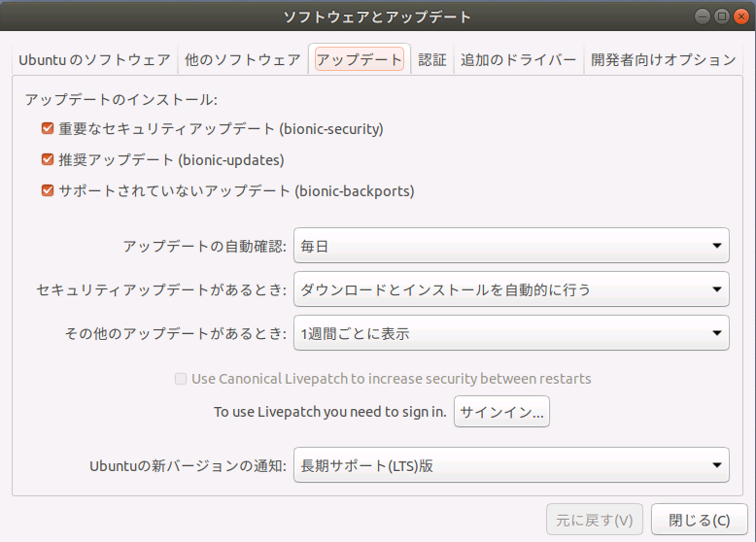The image size is (756, 542).
Task: Expand the セキュリティアップデートがあるとき dropdown
Action: pyautogui.click(x=511, y=289)
